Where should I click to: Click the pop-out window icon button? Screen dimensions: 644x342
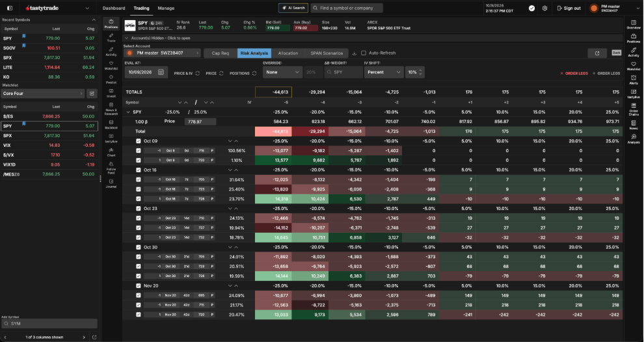coord(597,53)
